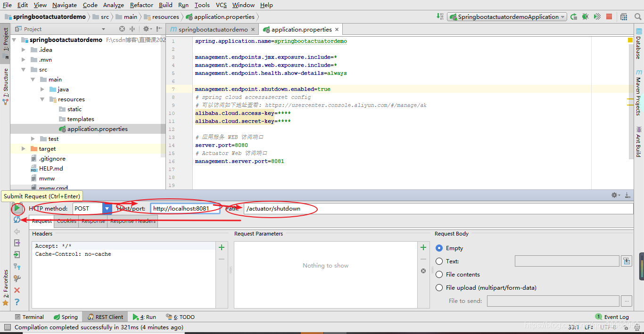This screenshot has width=644, height=334.
Task: Expand the .mvn folder
Action: click(24, 60)
